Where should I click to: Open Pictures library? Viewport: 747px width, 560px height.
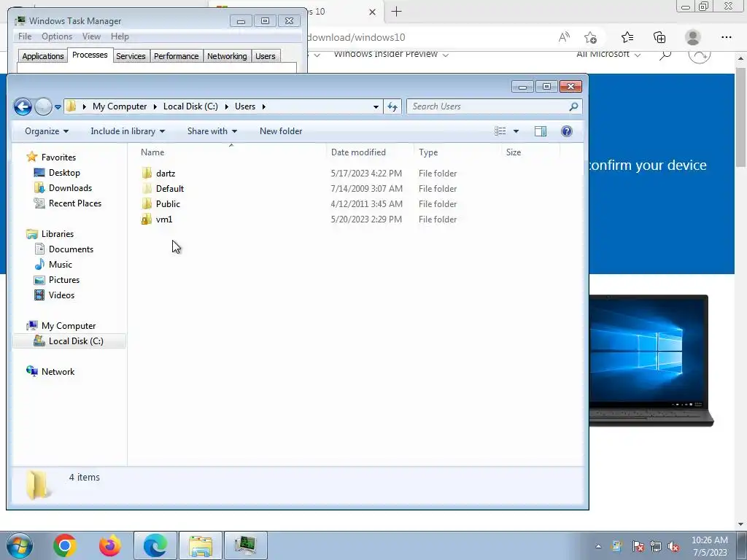tap(64, 280)
